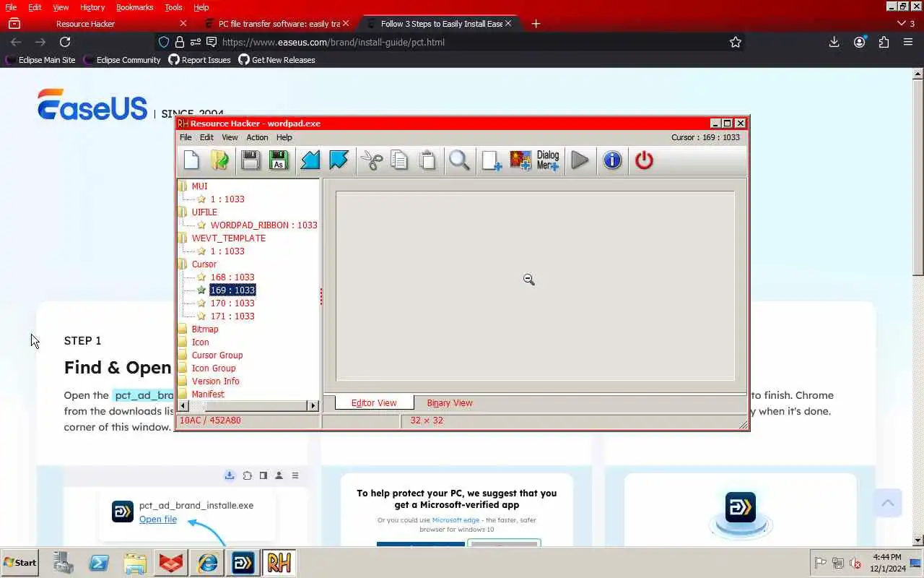The width and height of the screenshot is (924, 578).
Task: Select cursor resource 169 : 1033
Action: pos(232,290)
